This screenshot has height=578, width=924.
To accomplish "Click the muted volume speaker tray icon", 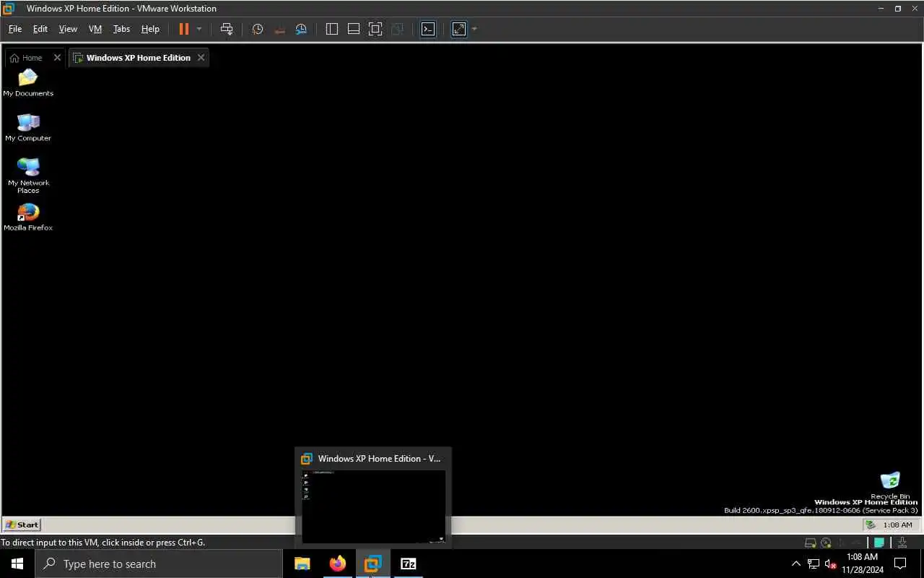I will tap(830, 564).
